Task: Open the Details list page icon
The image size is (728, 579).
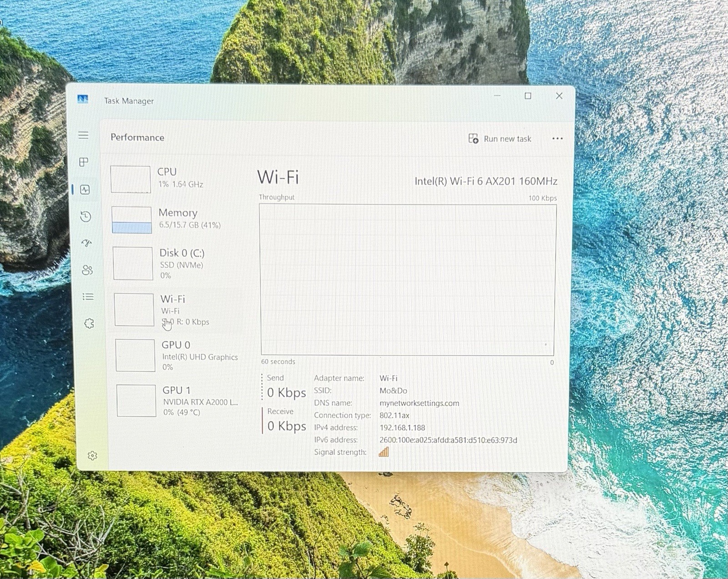Action: [x=88, y=297]
